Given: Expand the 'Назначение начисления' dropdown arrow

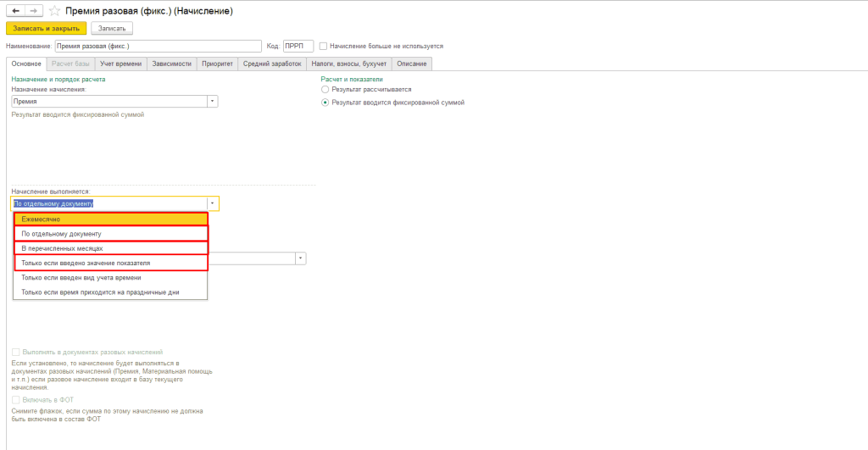Looking at the screenshot, I should (212, 102).
